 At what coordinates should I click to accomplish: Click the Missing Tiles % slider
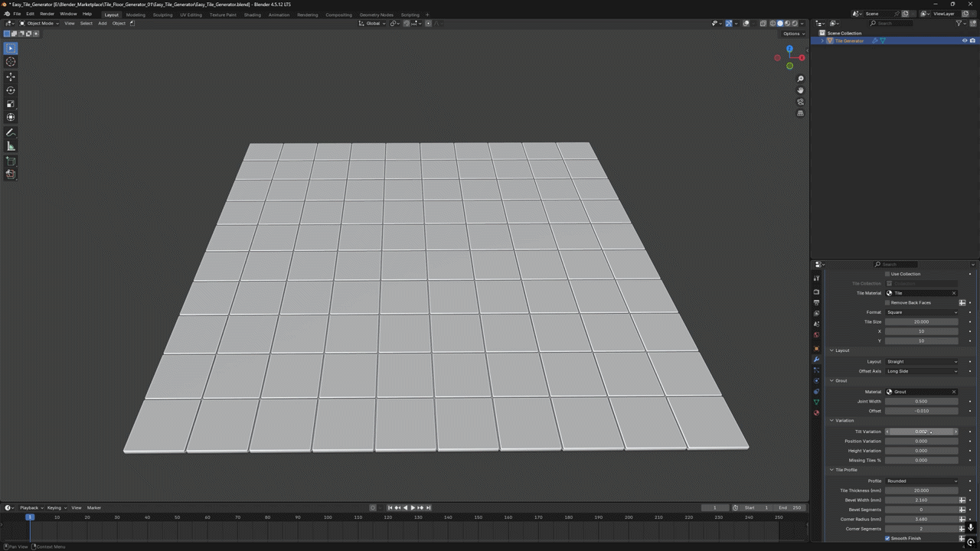pyautogui.click(x=922, y=460)
